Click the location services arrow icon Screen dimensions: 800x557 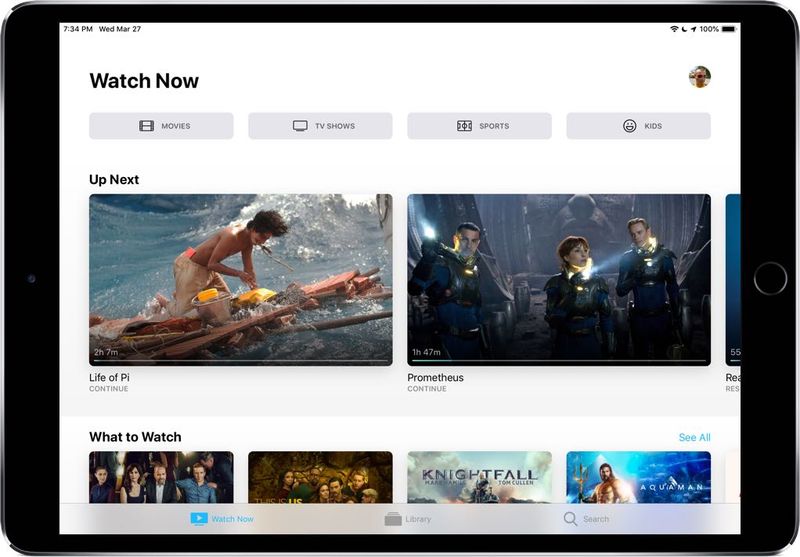pos(693,29)
